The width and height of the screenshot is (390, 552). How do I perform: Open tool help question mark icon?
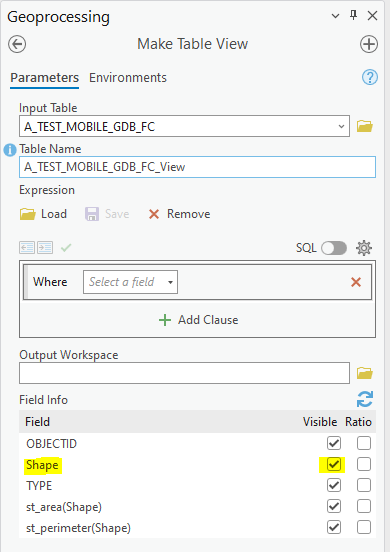click(x=370, y=77)
